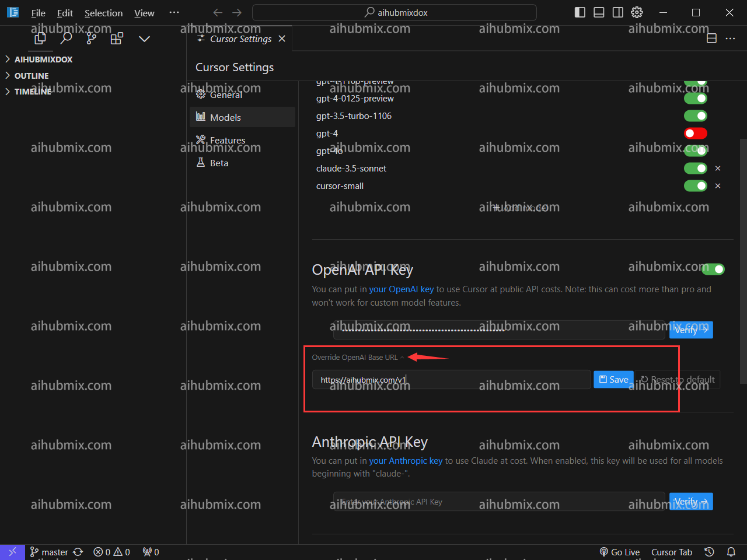This screenshot has height=560, width=747.
Task: Show errors and warnings count
Action: pos(111,552)
